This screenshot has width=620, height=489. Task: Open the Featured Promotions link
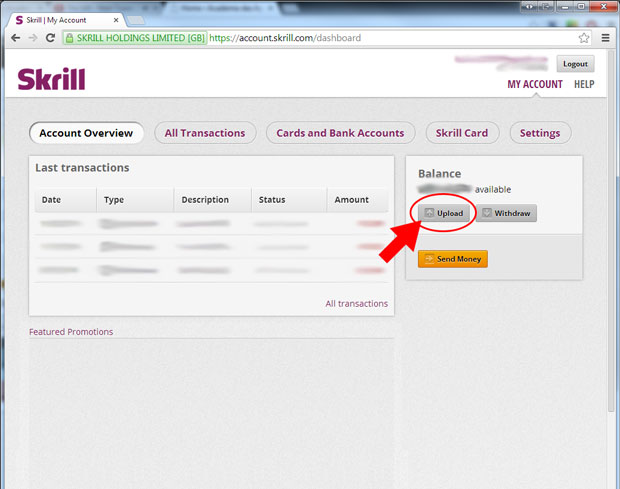(x=71, y=332)
